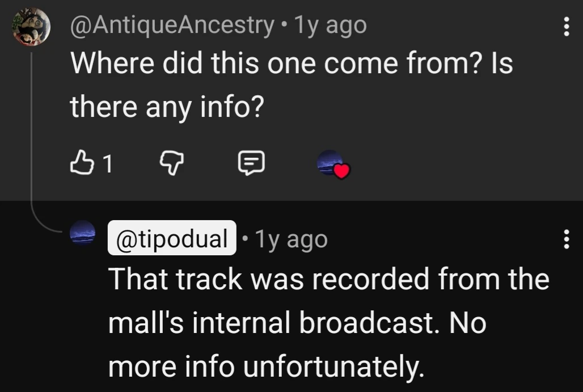Tap the thread connector line to the reply

point(32,142)
